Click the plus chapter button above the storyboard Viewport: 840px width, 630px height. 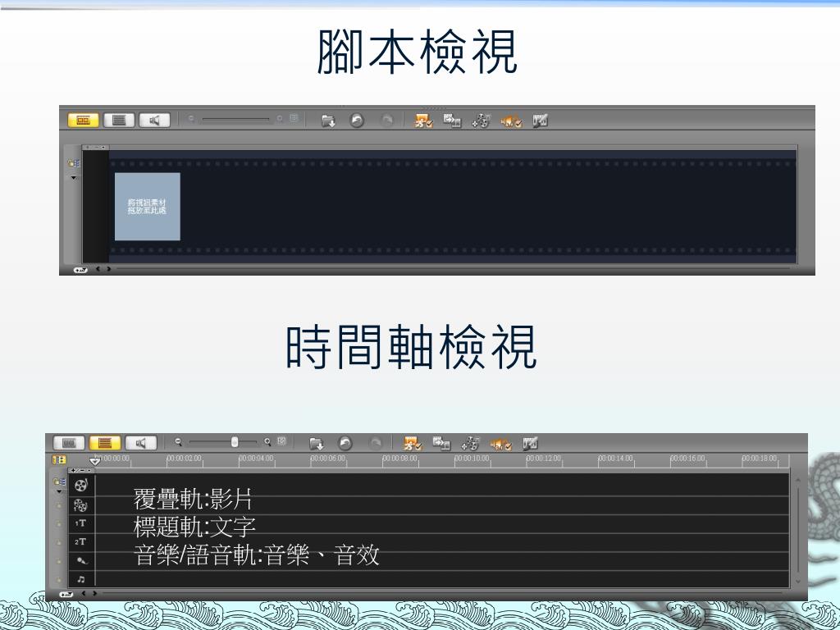point(88,147)
